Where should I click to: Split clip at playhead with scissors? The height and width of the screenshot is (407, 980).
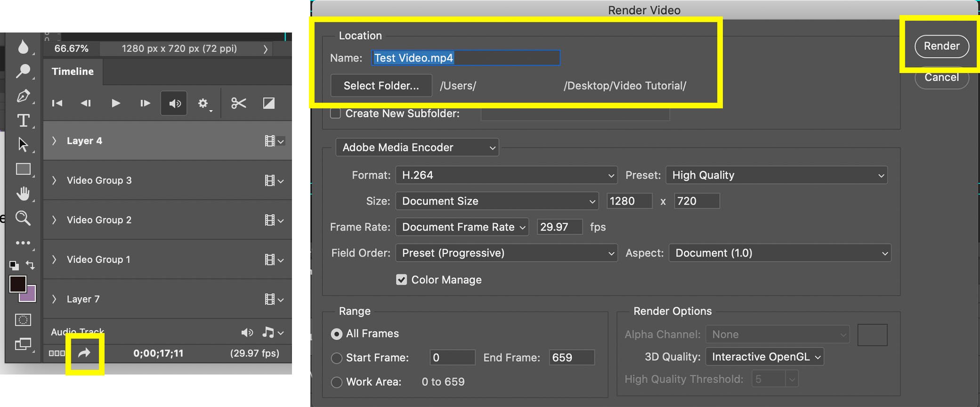pos(239,103)
